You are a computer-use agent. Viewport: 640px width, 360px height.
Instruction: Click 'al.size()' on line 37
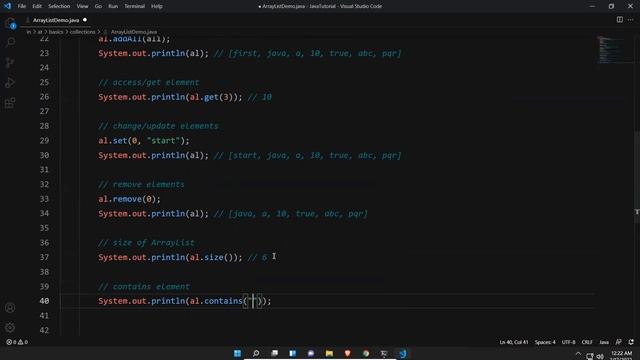coord(211,257)
